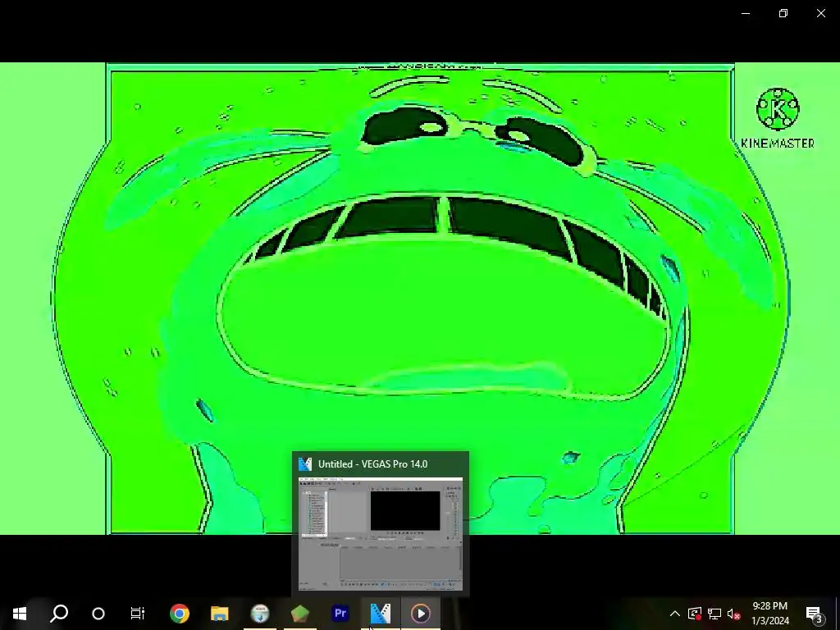Minimize the media player window
The image size is (840, 630).
(x=745, y=13)
